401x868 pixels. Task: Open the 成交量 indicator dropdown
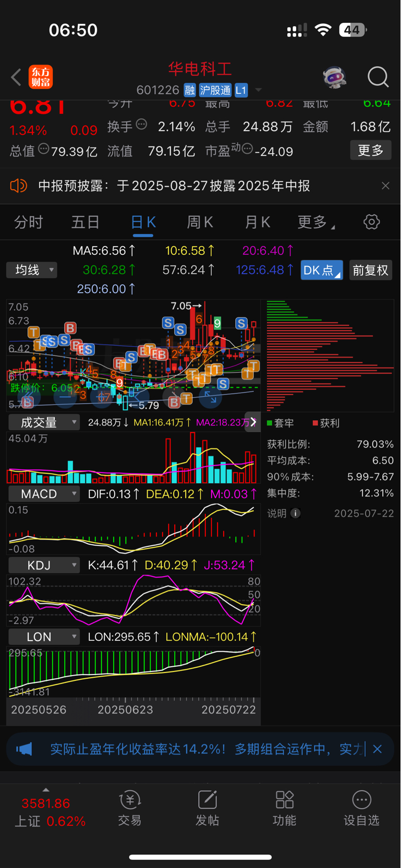pos(44,422)
